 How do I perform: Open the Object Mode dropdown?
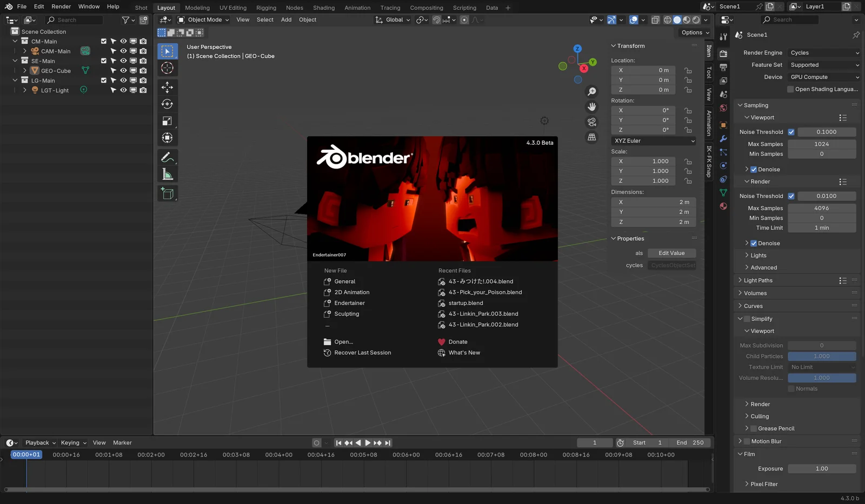204,20
